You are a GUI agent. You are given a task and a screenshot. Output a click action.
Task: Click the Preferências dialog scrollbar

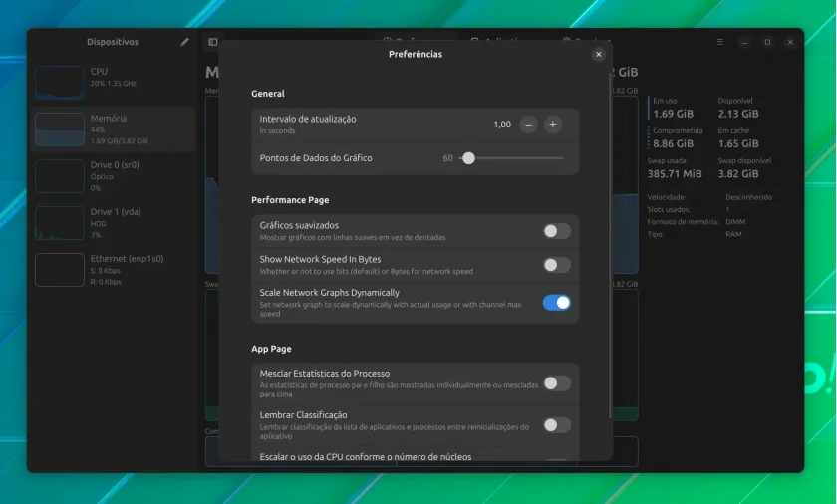pyautogui.click(x=610, y=245)
